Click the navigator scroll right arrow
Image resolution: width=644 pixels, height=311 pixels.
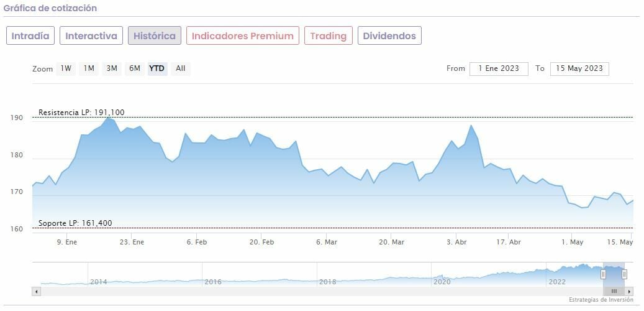coord(629,291)
